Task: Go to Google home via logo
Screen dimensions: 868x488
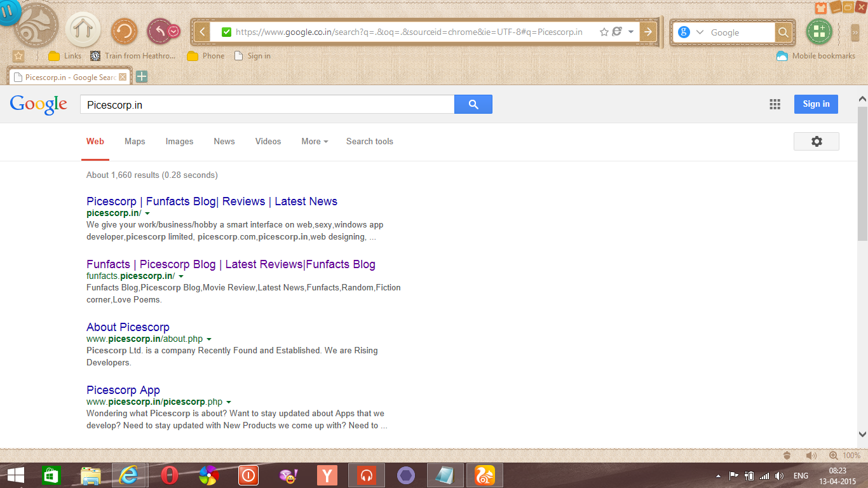Action: [x=39, y=105]
